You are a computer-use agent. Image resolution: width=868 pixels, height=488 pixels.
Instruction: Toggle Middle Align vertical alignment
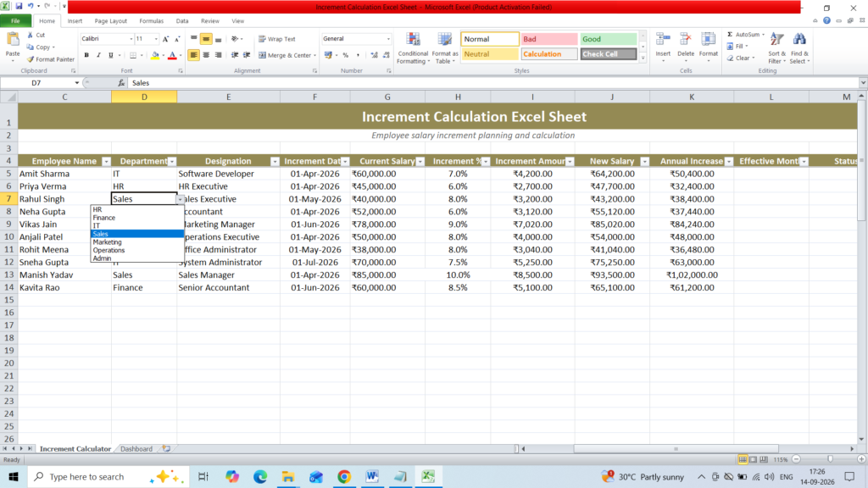(206, 39)
